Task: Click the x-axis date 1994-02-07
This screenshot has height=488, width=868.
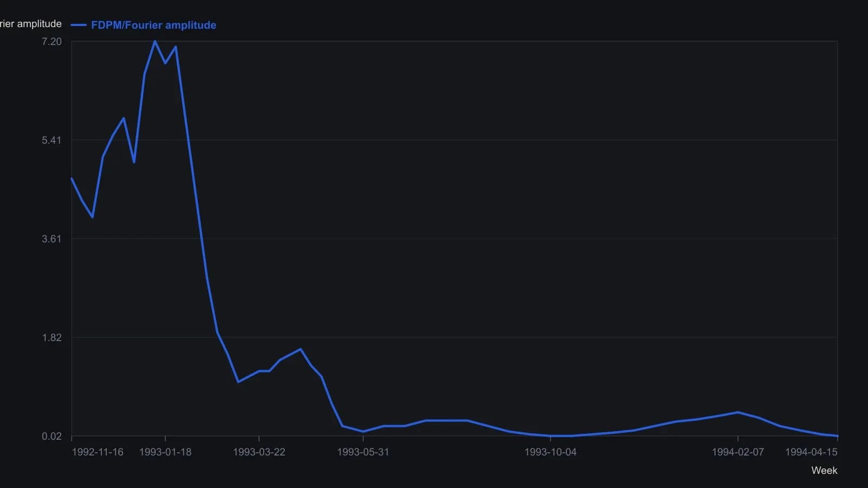Action: [x=738, y=452]
